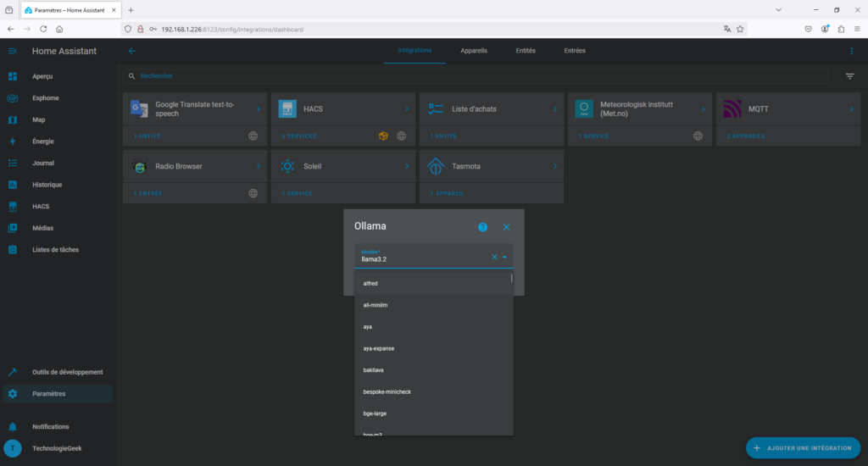Open 1 entité link under Liste d'achats
868x466 pixels.
[443, 136]
